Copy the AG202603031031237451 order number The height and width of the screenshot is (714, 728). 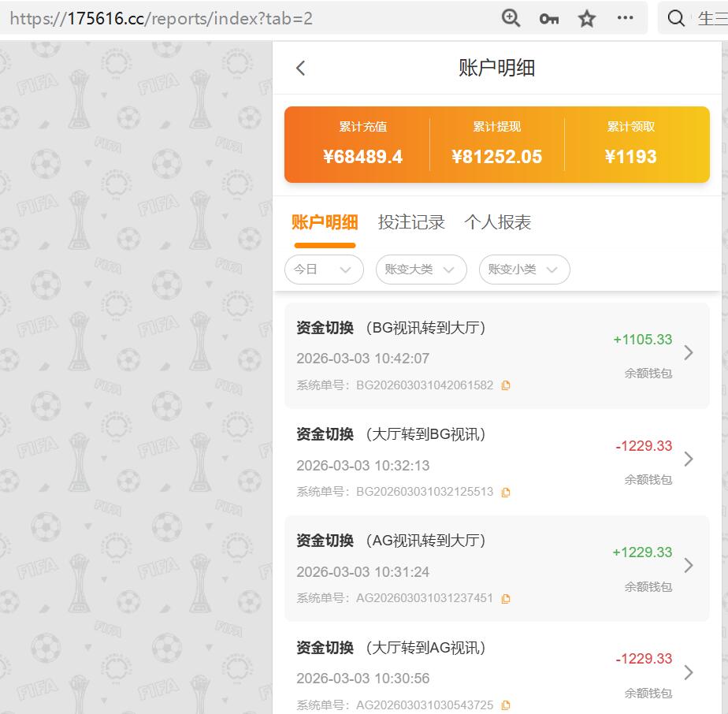(x=505, y=598)
